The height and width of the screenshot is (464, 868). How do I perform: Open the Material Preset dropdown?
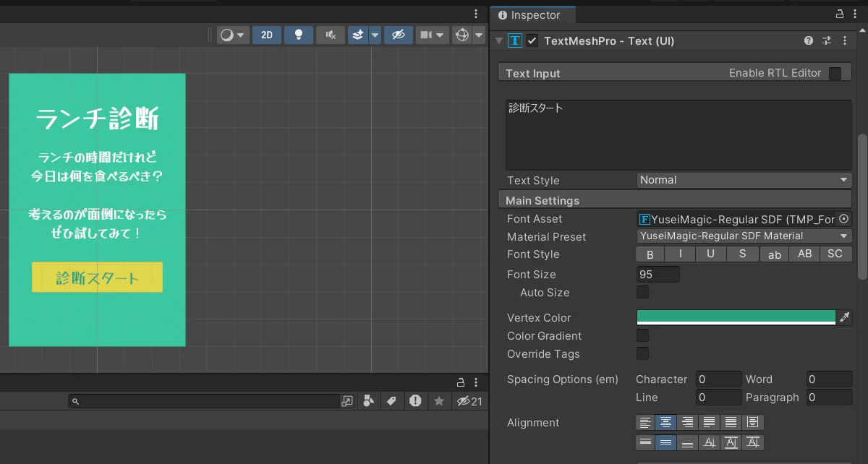tap(744, 236)
